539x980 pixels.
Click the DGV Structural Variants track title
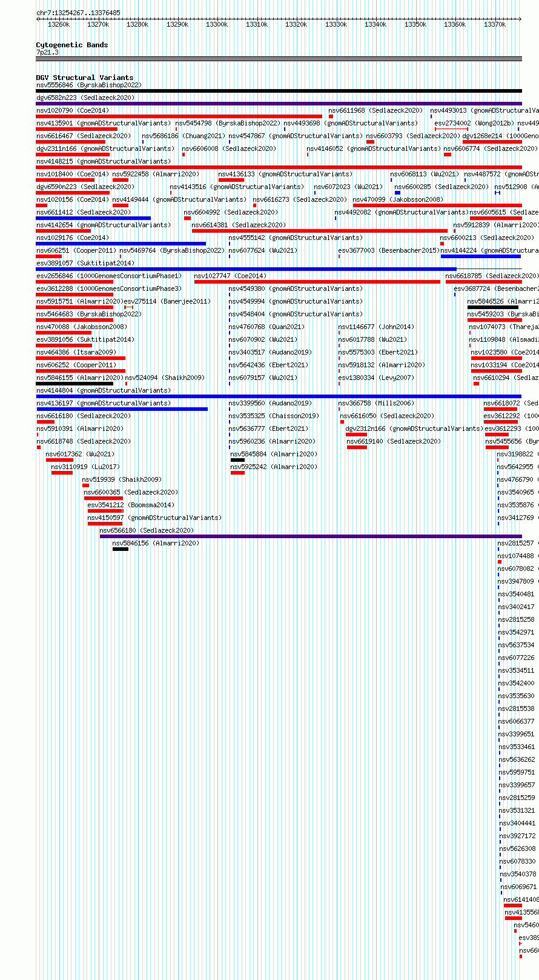pyautogui.click(x=85, y=78)
